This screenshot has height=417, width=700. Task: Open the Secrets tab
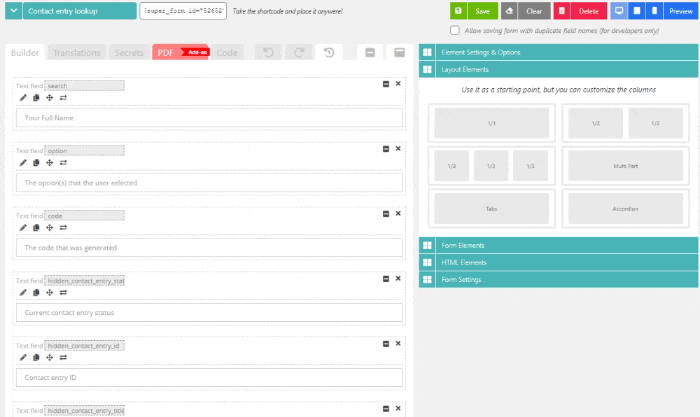[x=129, y=53]
